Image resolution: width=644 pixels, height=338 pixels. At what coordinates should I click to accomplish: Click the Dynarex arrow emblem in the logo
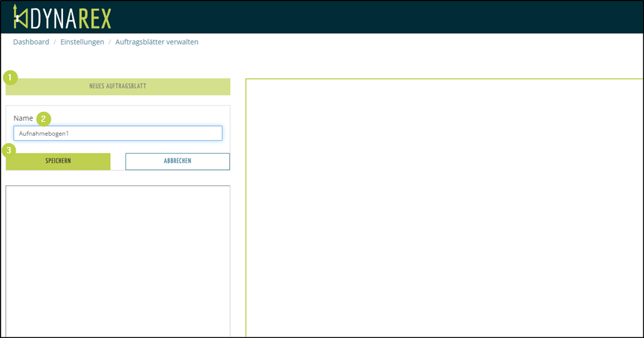[x=21, y=19]
